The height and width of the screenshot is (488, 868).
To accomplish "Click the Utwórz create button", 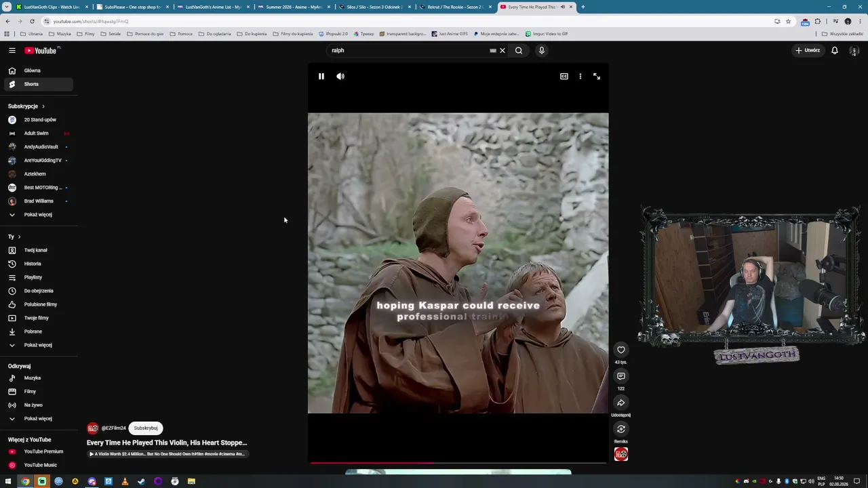I will point(808,50).
